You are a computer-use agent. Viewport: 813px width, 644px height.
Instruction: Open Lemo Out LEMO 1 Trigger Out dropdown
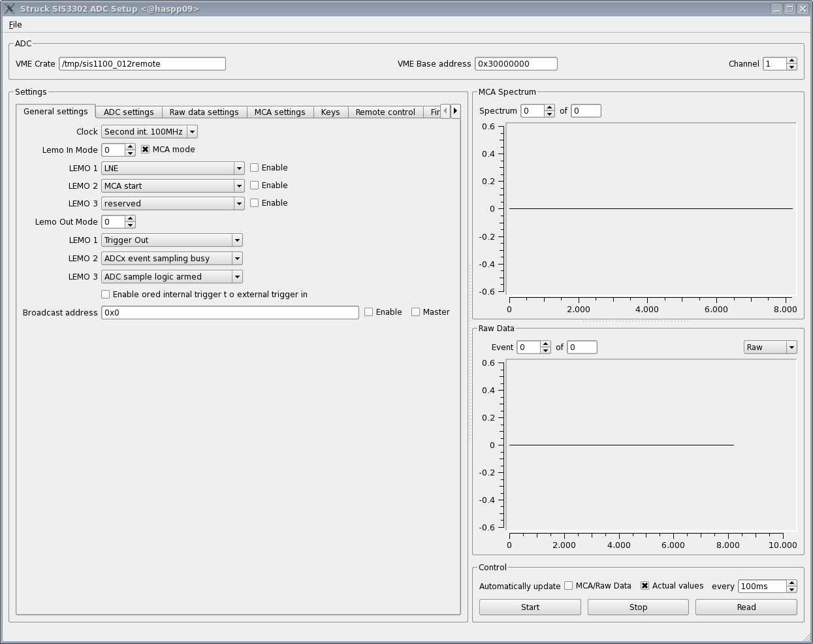click(172, 240)
